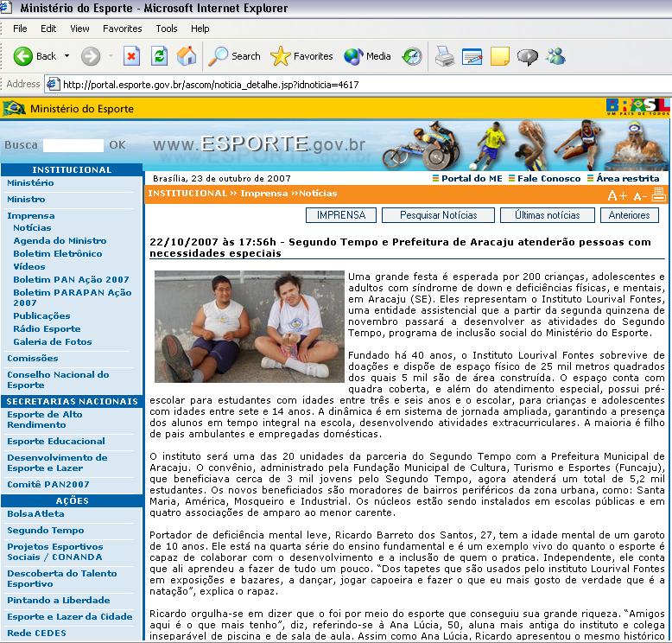The width and height of the screenshot is (672, 643).
Task: Launch the Messenger icon in toolbar
Action: [x=555, y=56]
